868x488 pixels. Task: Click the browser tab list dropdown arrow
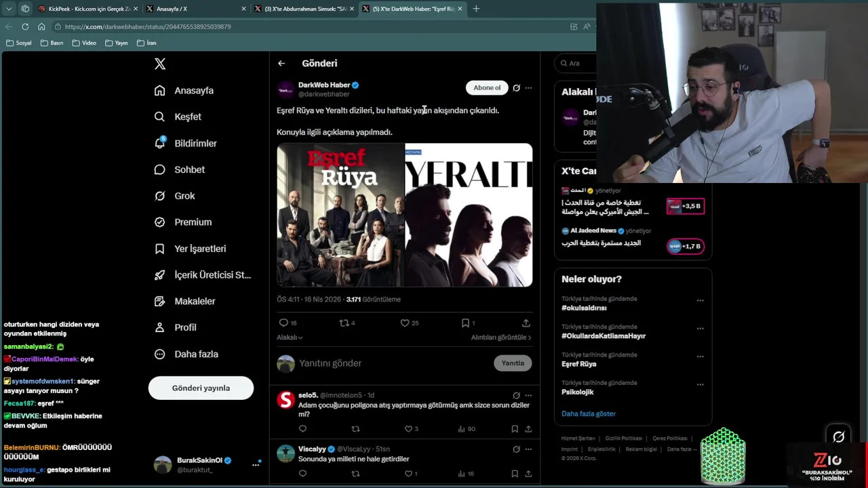pos(9,9)
